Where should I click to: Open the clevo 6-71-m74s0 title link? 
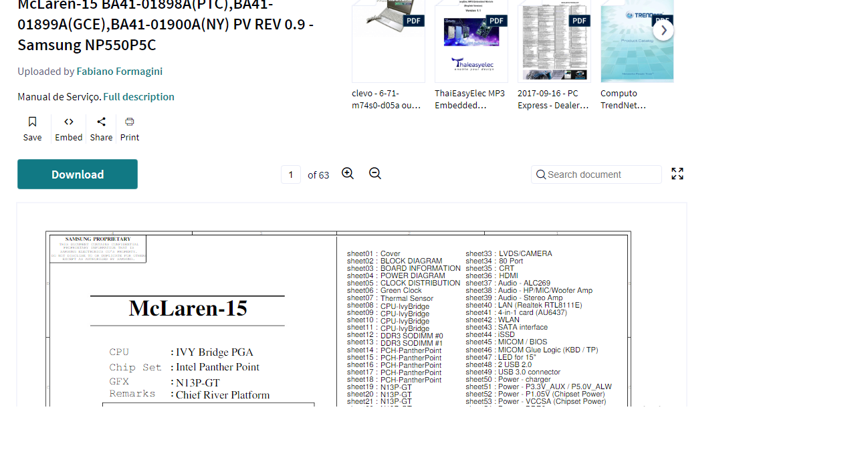tap(387, 99)
